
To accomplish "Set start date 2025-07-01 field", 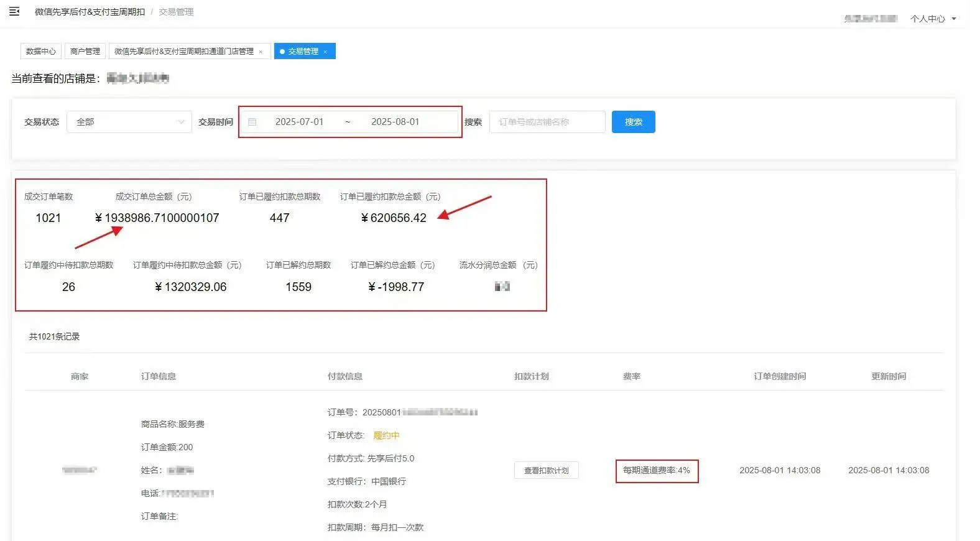I will [300, 122].
